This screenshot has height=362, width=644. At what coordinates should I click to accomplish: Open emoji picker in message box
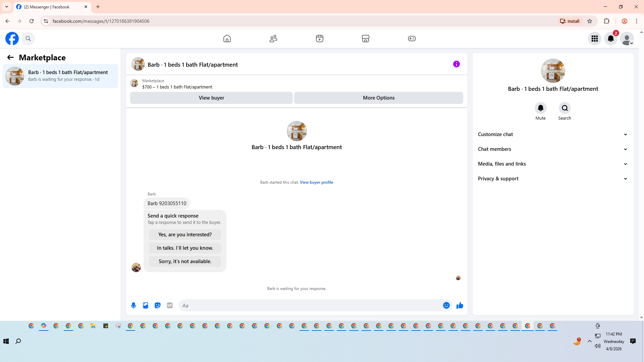point(446,305)
